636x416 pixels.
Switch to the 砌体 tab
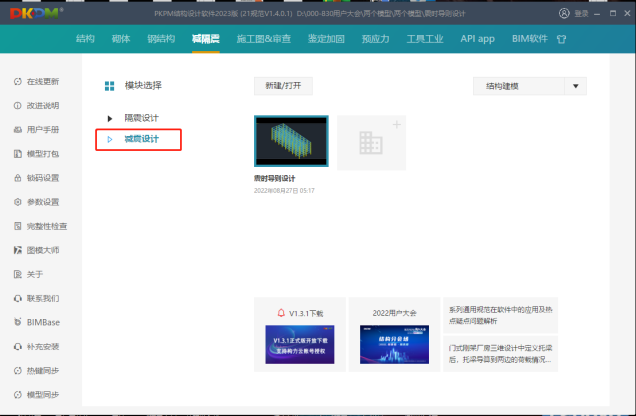[x=121, y=39]
